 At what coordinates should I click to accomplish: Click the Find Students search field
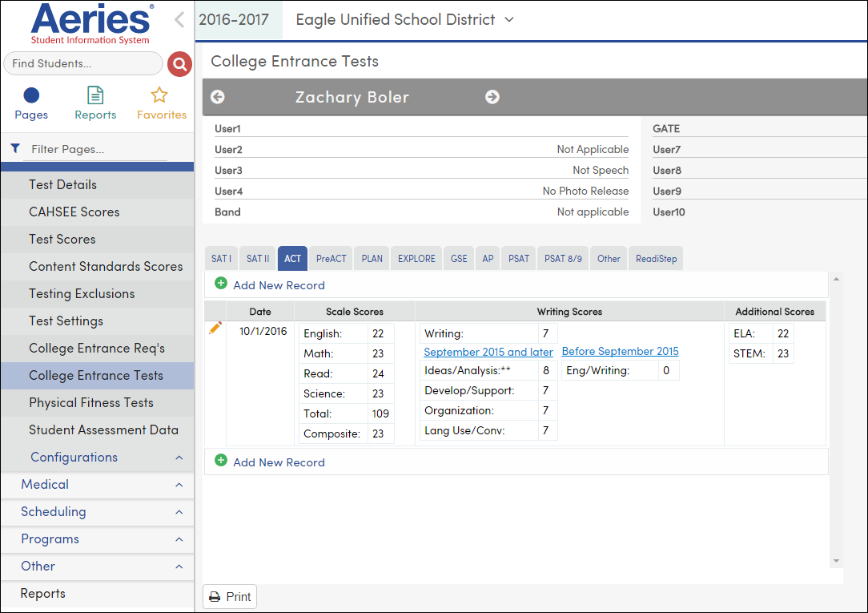(83, 64)
